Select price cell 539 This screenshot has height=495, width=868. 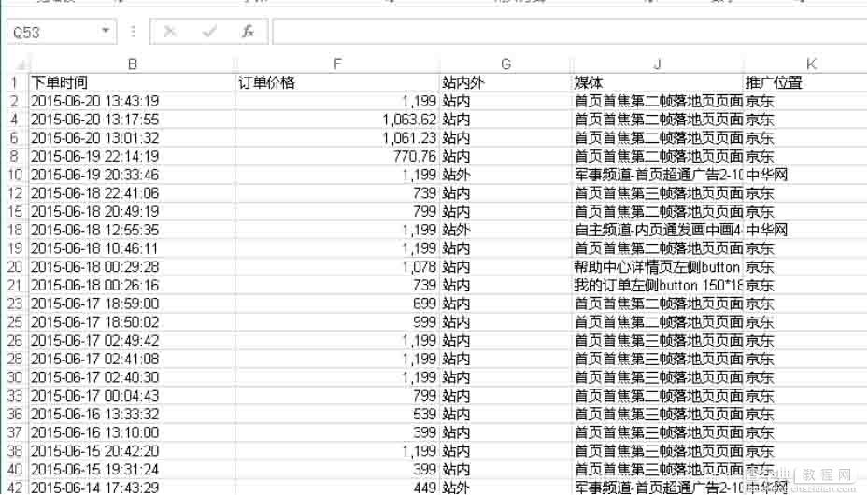(337, 415)
